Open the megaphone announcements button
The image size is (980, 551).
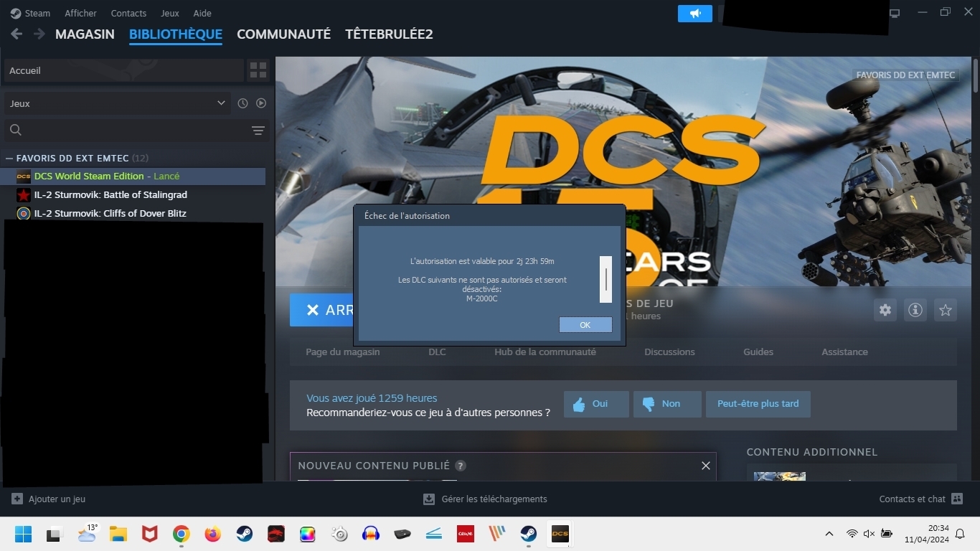click(x=695, y=14)
